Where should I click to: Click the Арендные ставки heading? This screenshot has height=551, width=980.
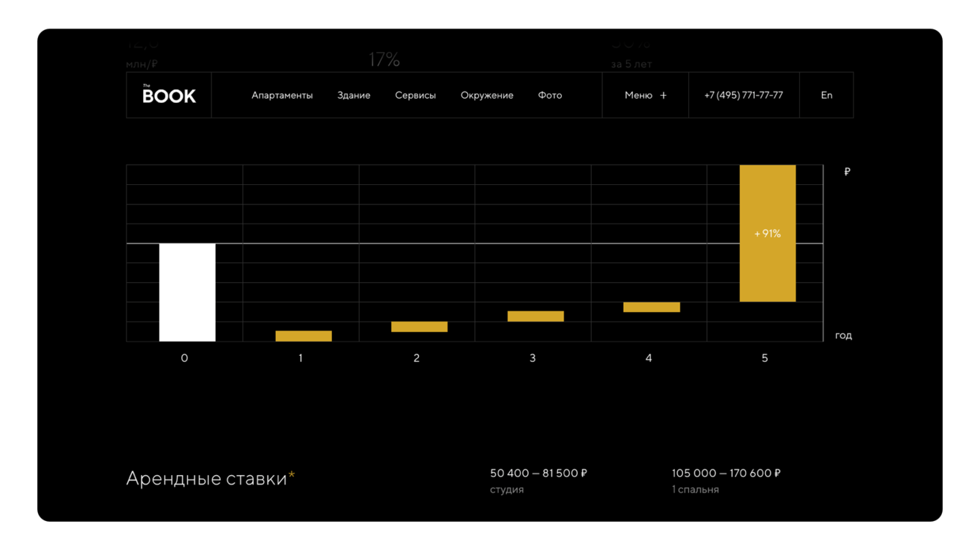coord(206,478)
